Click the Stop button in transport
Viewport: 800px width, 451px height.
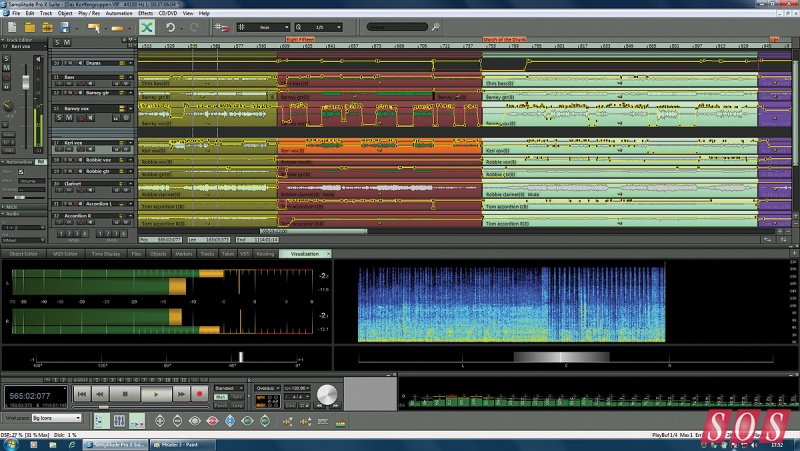point(124,395)
